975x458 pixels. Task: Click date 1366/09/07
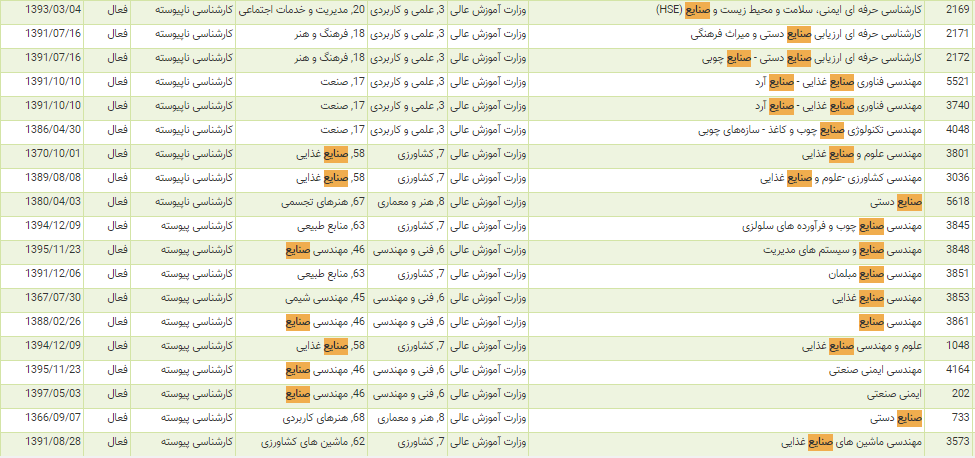pos(53,418)
